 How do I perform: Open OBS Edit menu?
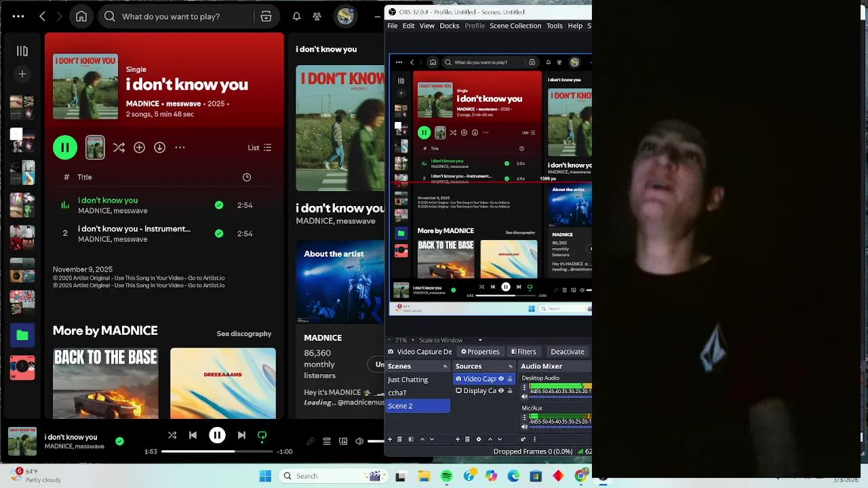408,26
